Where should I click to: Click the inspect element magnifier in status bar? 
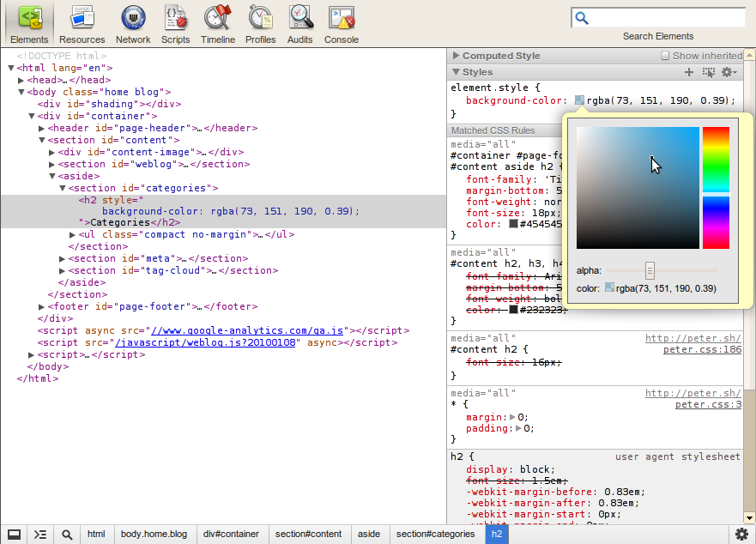click(67, 535)
